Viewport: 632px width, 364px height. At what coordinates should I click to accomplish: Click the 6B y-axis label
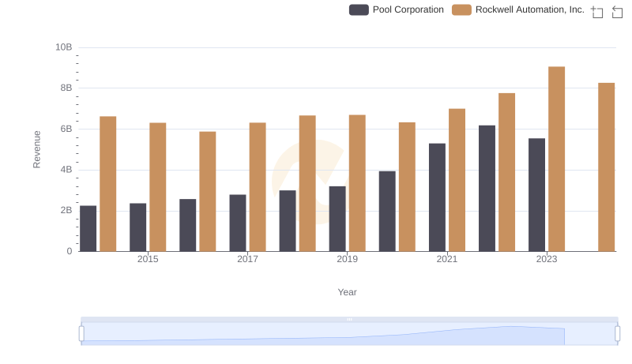66,129
